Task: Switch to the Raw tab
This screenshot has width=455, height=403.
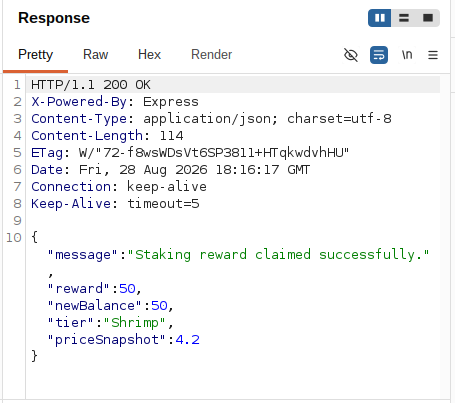Action: click(95, 55)
